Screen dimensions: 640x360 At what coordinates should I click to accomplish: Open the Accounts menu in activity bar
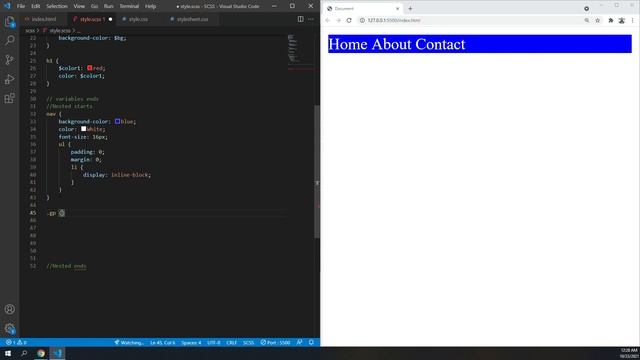click(9, 309)
